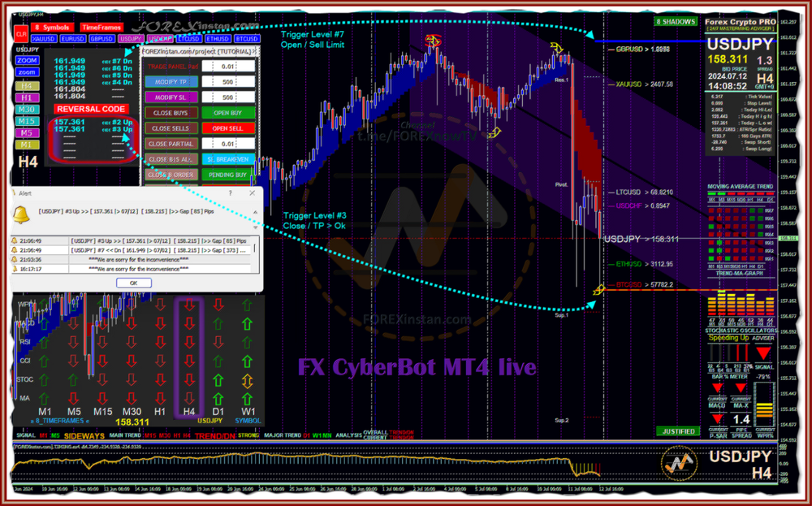This screenshot has width=812, height=506.
Task: Click the CCI row M1 green up arrow
Action: (45, 361)
